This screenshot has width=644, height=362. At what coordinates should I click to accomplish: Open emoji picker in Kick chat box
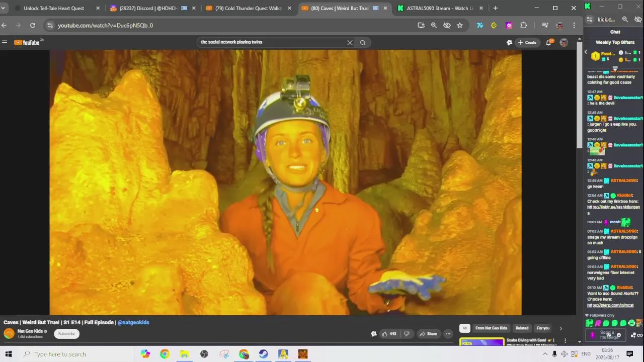pos(619,335)
